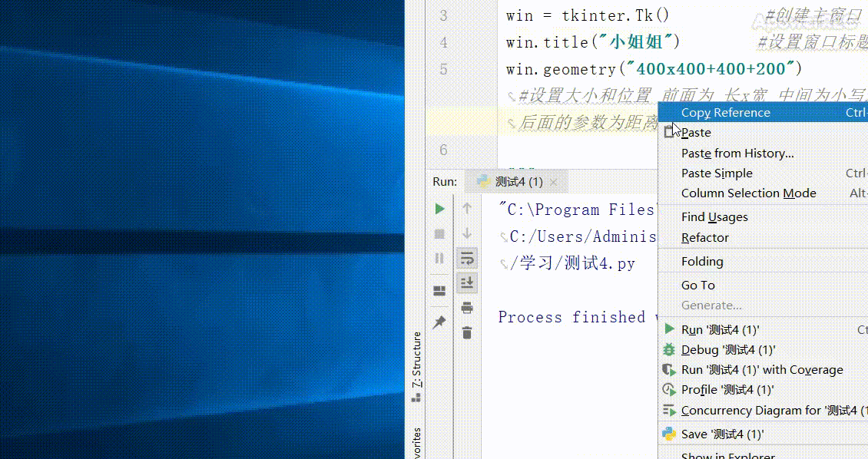Open Concurrency Diagram for '测试4' entry
868x459 pixels.
(763, 411)
